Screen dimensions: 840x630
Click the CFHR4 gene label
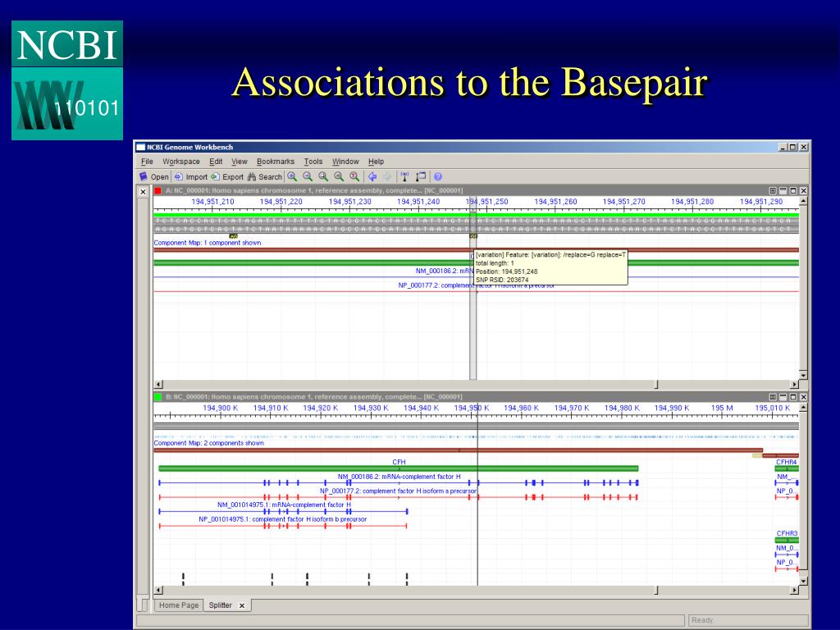787,462
